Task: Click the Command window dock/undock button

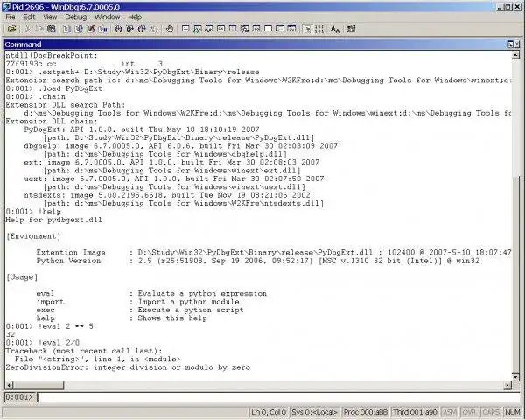Action: pos(511,45)
